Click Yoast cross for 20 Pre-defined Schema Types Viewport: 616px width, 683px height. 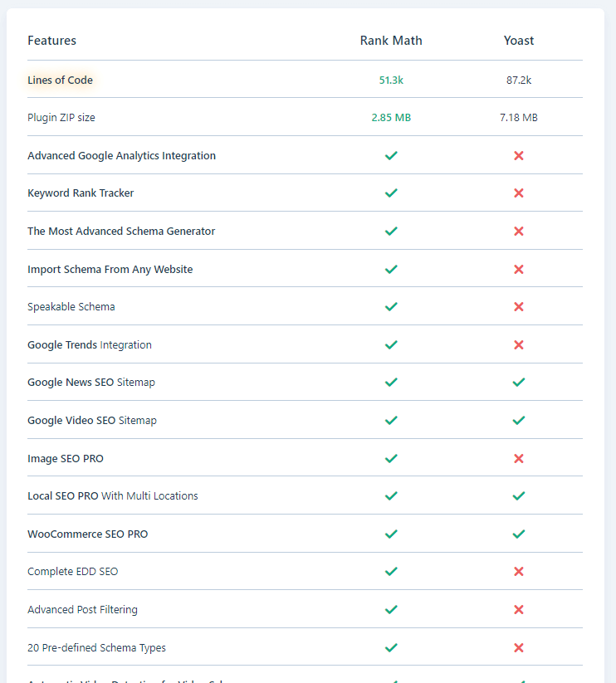click(x=519, y=648)
